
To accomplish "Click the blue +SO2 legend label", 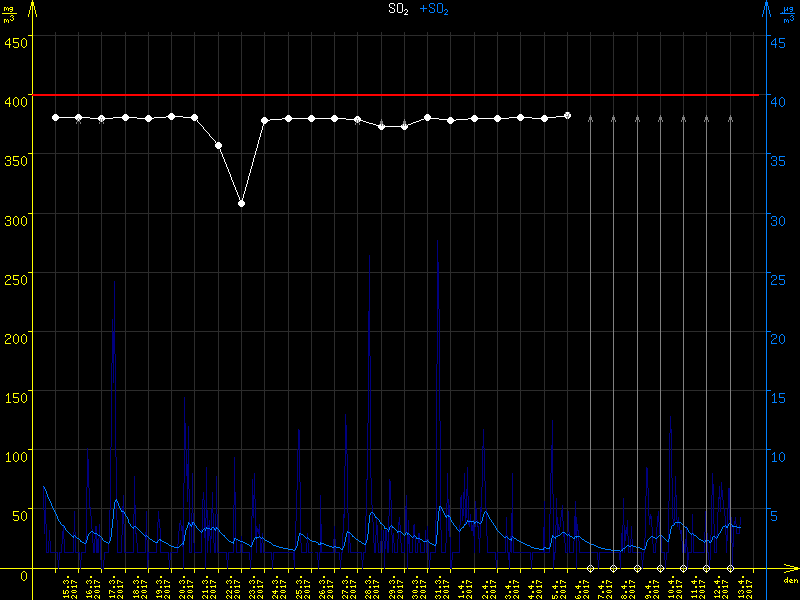I will coord(433,9).
